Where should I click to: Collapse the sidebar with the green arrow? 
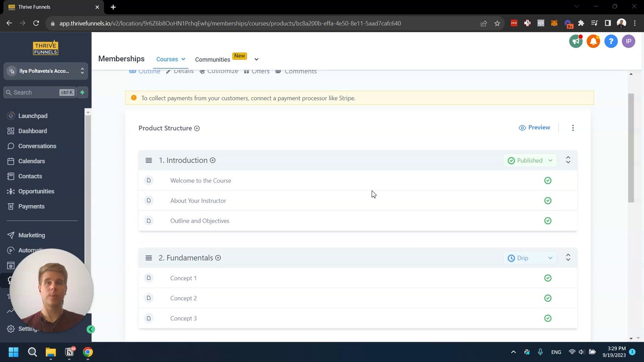[x=91, y=329]
